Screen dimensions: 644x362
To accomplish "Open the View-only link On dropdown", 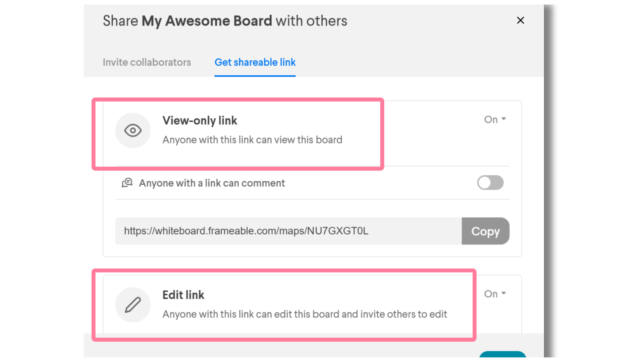I will [495, 119].
